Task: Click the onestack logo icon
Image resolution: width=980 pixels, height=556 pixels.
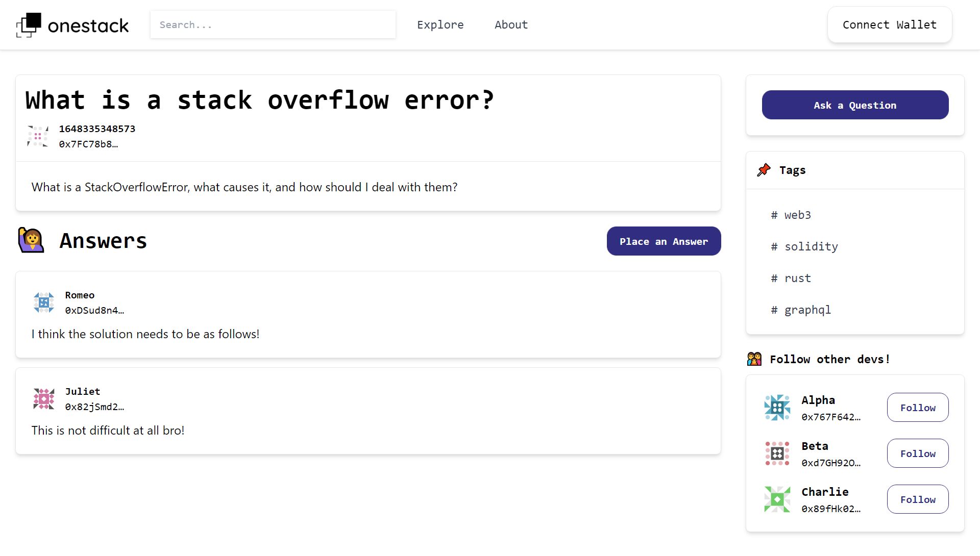Action: click(29, 25)
